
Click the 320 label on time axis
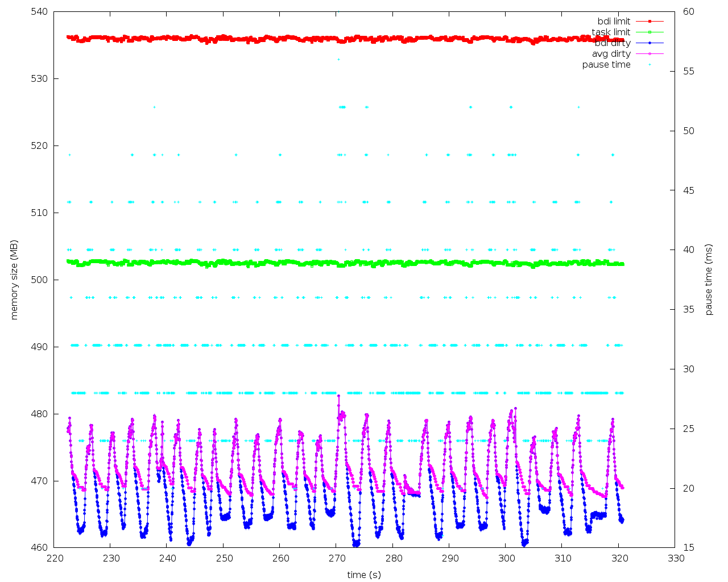(x=619, y=559)
